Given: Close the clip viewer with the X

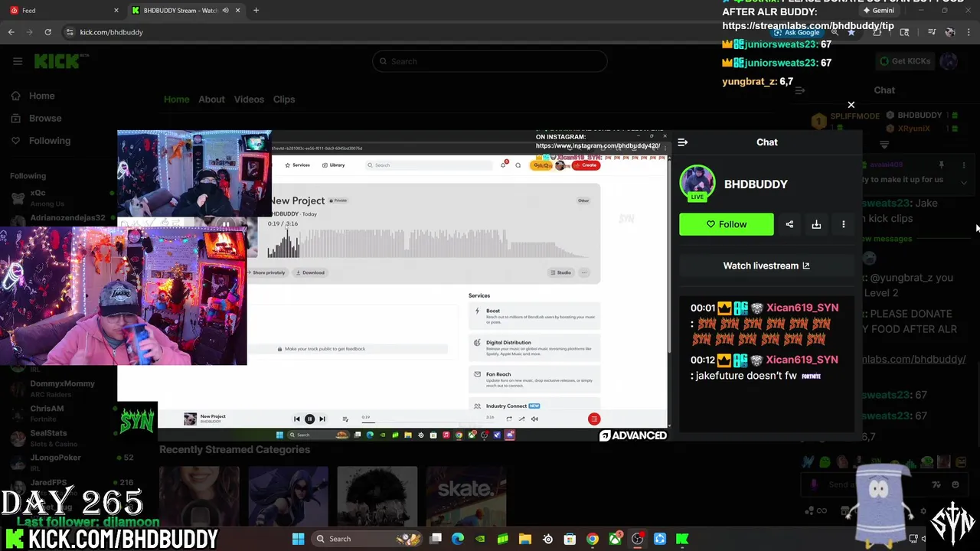Looking at the screenshot, I should [851, 105].
